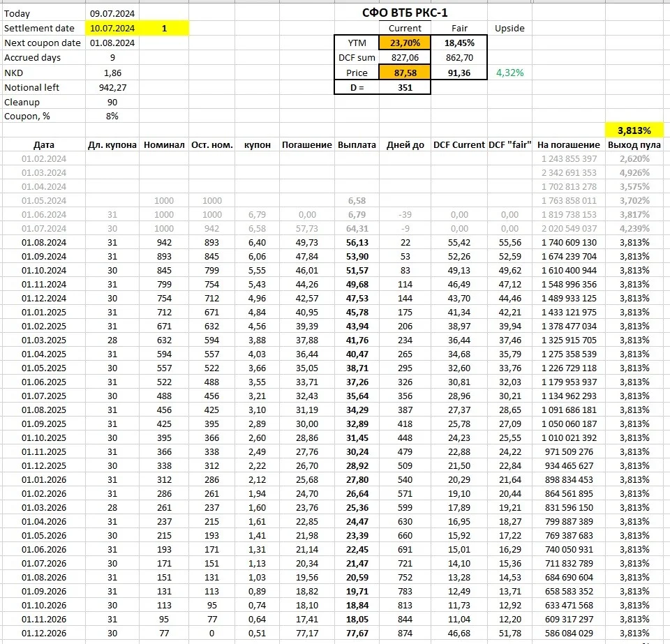Select the Notional left label
This screenshot has width=670, height=644.
click(31, 87)
